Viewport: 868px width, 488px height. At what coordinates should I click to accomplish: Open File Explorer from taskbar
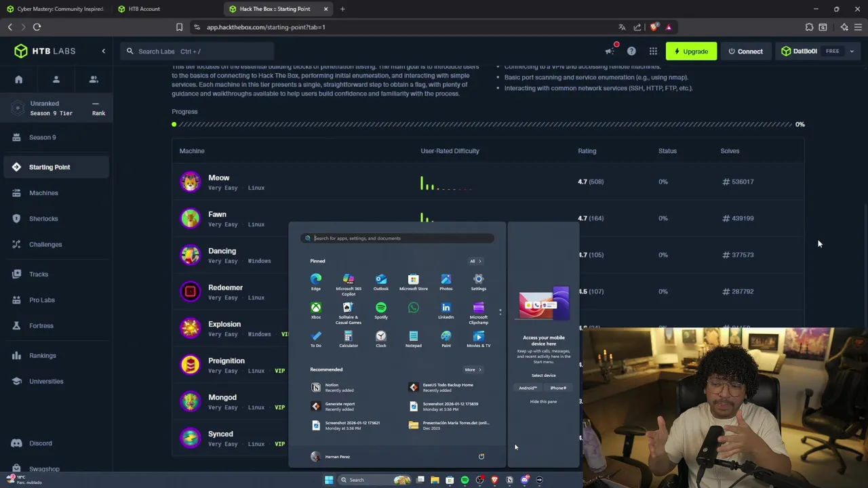click(435, 480)
